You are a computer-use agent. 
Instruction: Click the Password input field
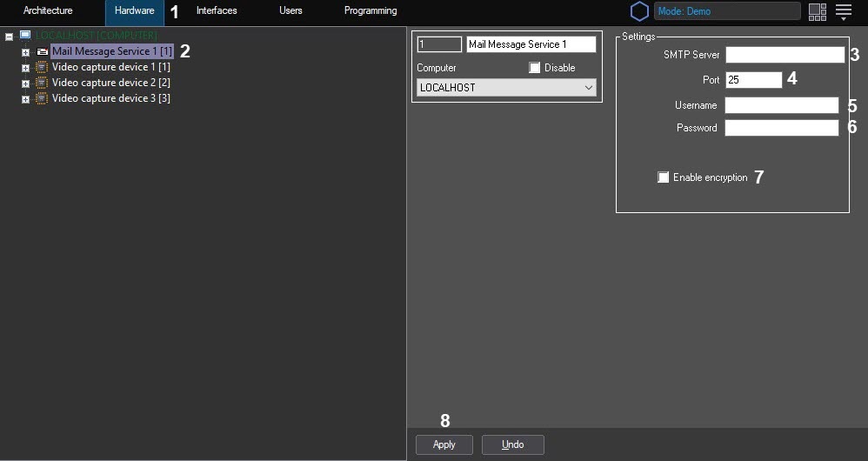(782, 128)
